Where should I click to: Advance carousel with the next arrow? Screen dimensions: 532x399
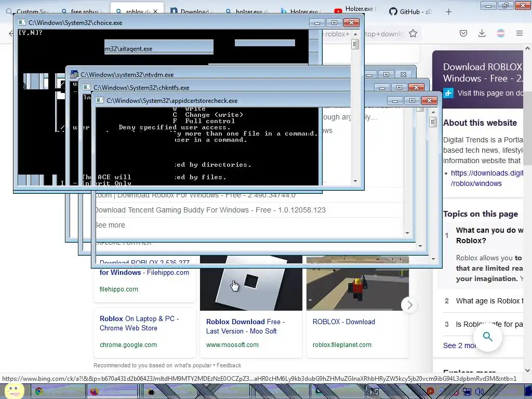click(x=409, y=305)
